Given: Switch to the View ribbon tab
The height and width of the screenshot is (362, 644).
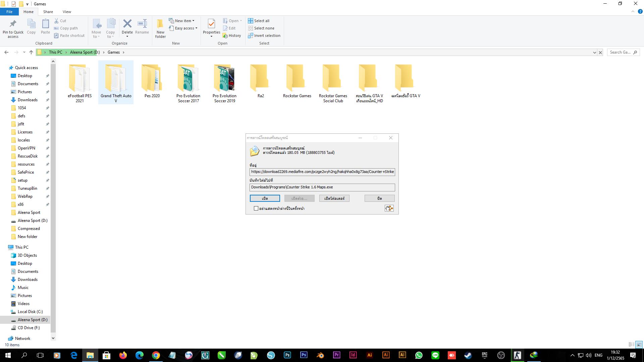Looking at the screenshot, I should (x=67, y=12).
